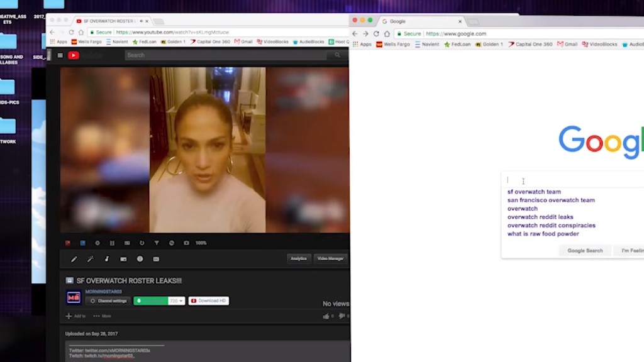Click the film strip icon under the player
This screenshot has height=362, width=644.
point(112,243)
